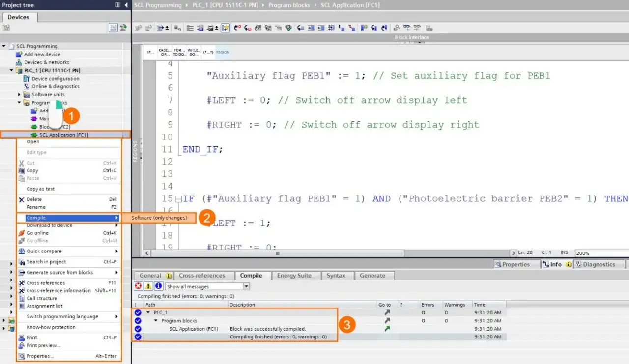The height and width of the screenshot is (364, 629).
Task: Click the Copy icon in context menu
Action: (21, 170)
